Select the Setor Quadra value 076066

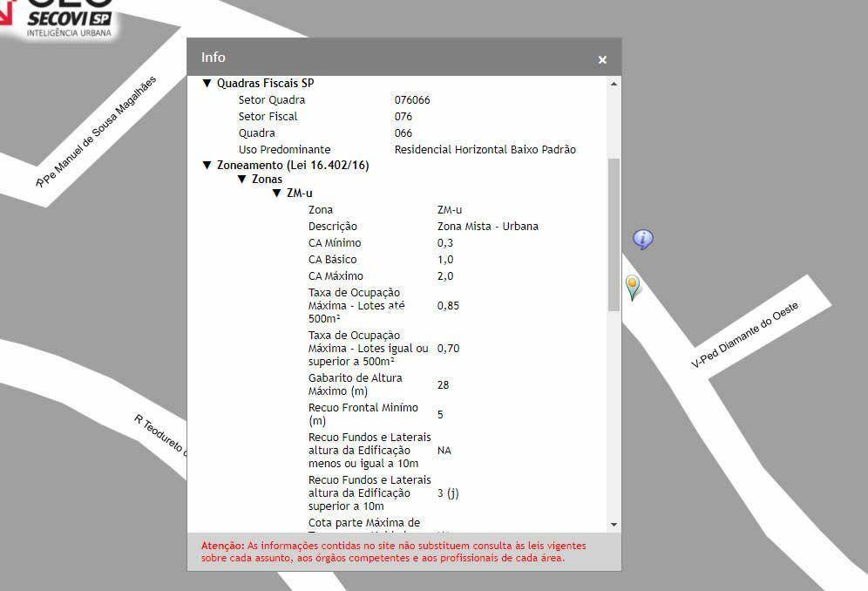point(412,100)
